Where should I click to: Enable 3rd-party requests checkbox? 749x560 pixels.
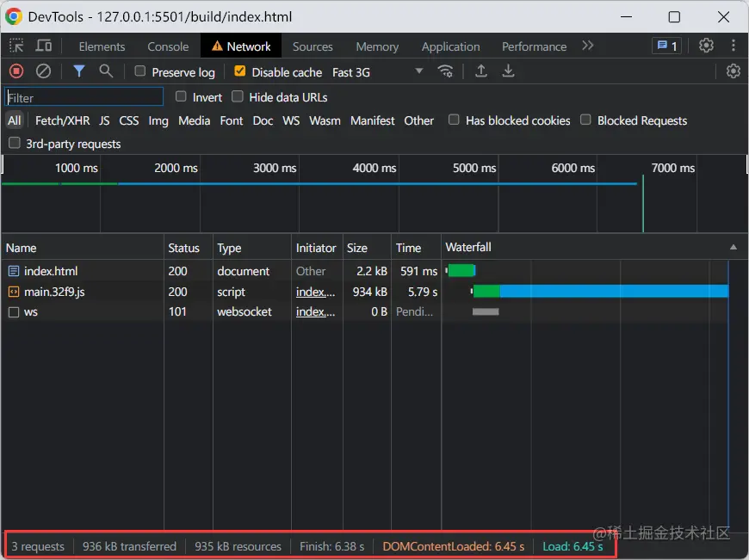(15, 143)
